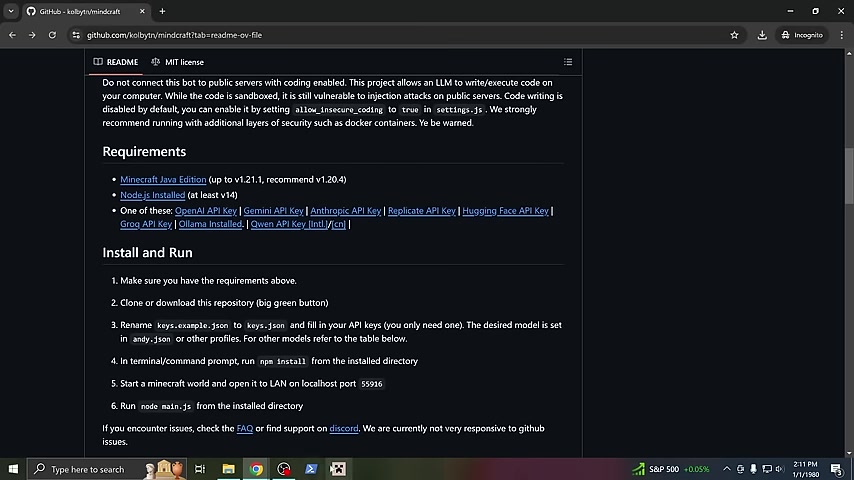
Task: Open the volume tray icon
Action: (779, 469)
